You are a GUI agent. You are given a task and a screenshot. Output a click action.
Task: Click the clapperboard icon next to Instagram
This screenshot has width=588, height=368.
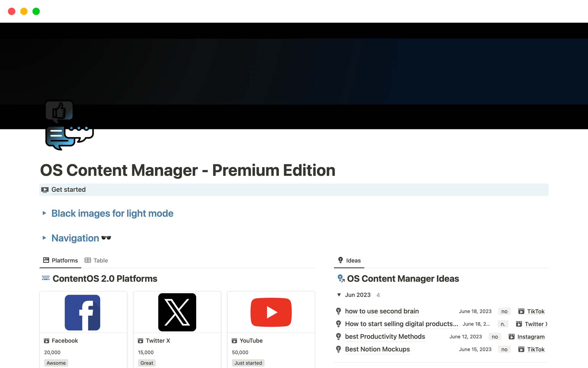tap(511, 337)
